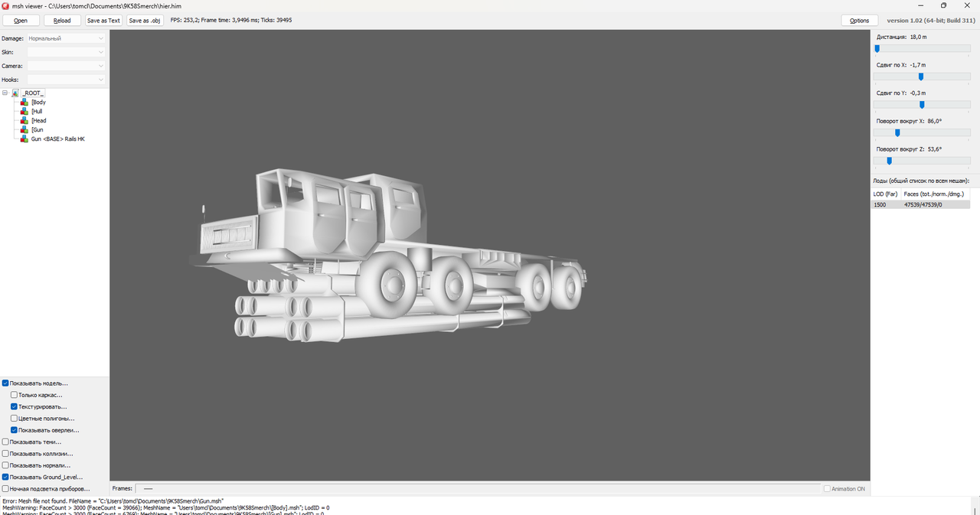Screen dimensions: 980x515
Task: Collapse the _ROOT_ tree node
Action: [x=5, y=93]
